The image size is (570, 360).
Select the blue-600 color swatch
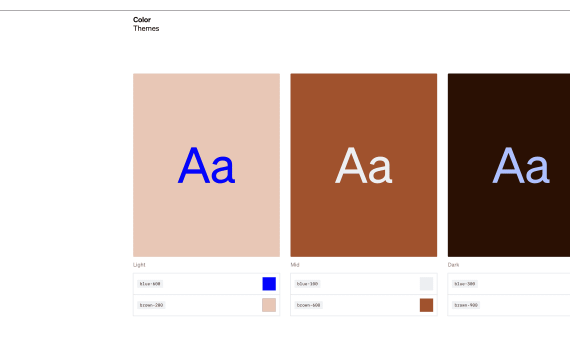pyautogui.click(x=269, y=284)
